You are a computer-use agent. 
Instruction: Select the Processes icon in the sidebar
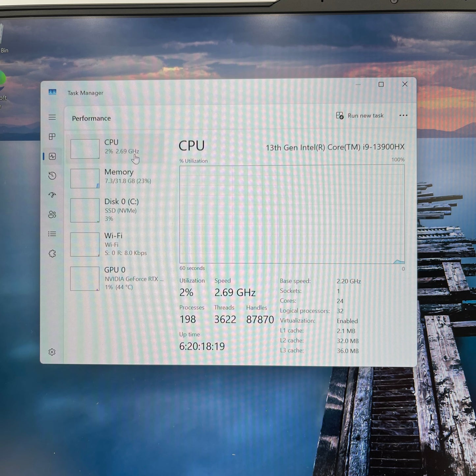tap(52, 137)
